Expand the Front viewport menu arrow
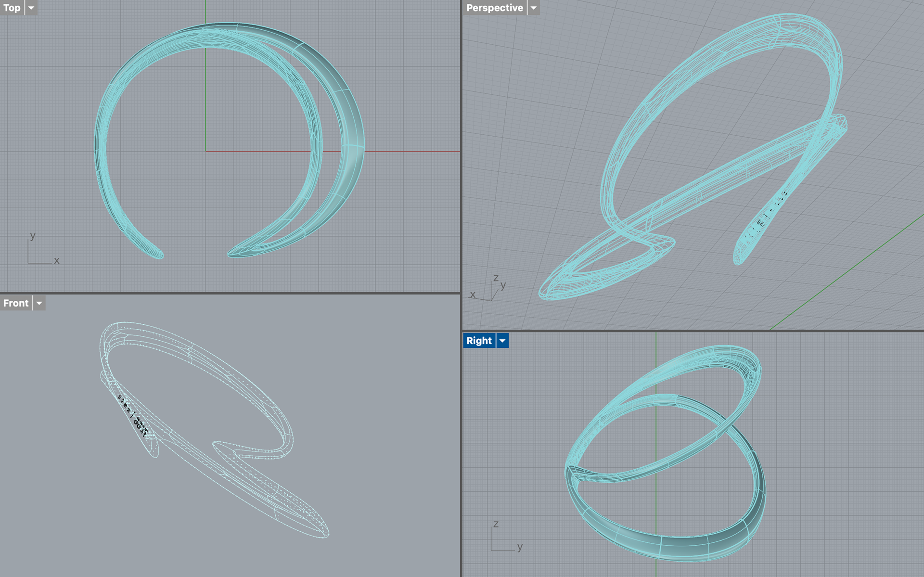 coord(39,303)
